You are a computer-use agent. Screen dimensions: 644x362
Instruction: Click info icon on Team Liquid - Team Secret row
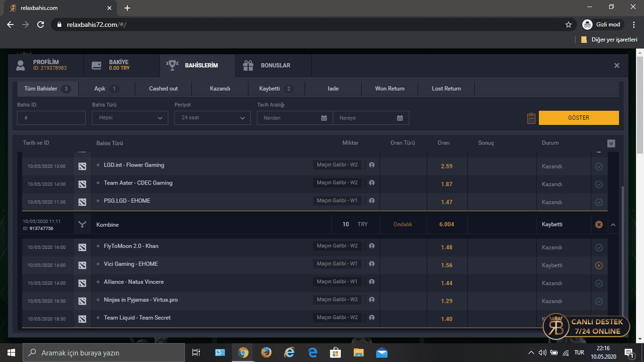point(372,318)
